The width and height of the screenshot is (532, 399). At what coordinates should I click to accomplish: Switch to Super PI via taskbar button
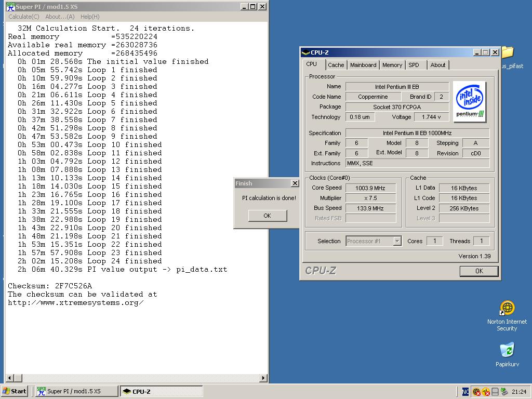tap(76, 391)
